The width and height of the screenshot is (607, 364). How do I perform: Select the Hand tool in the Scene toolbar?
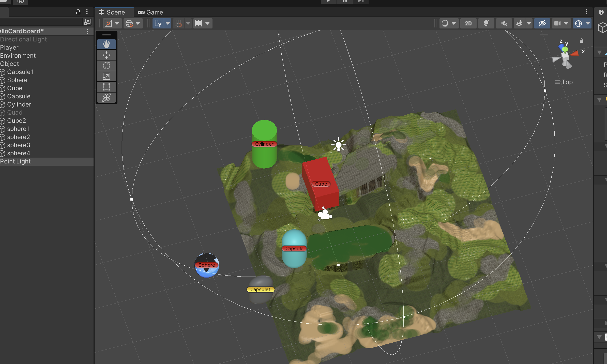click(x=107, y=44)
